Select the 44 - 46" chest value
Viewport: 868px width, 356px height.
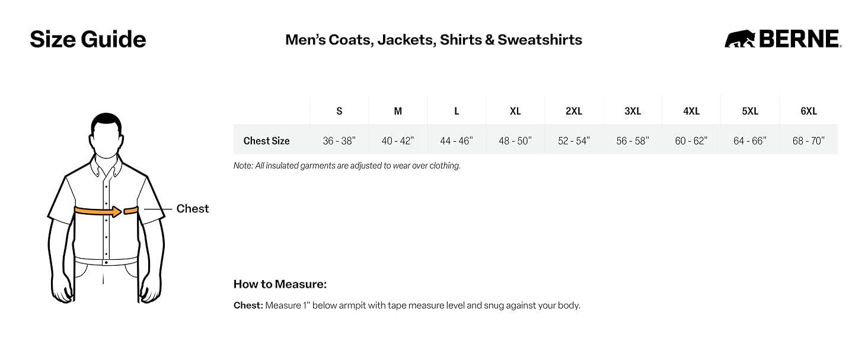457,141
